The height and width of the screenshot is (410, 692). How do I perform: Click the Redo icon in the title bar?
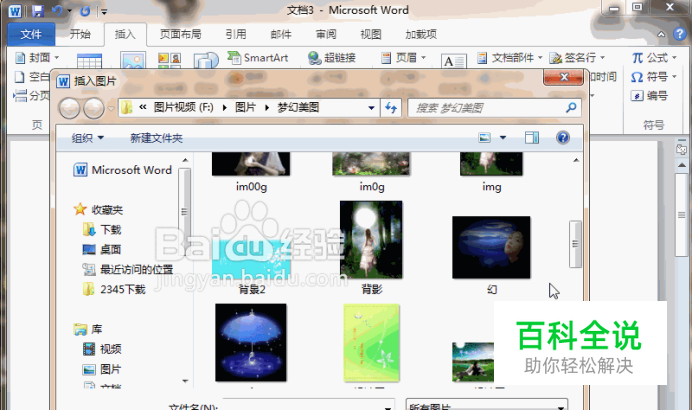(x=85, y=11)
